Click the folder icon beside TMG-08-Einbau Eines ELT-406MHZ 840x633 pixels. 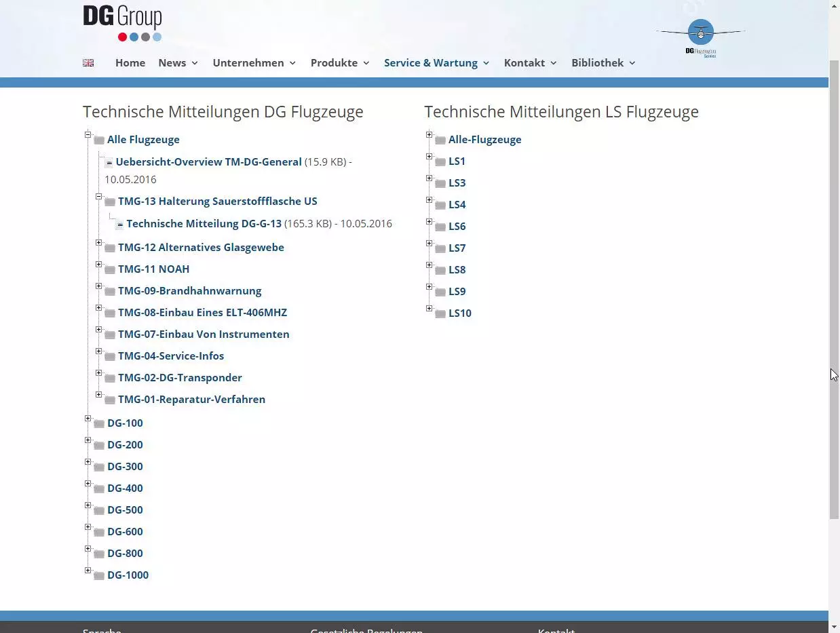click(x=110, y=313)
